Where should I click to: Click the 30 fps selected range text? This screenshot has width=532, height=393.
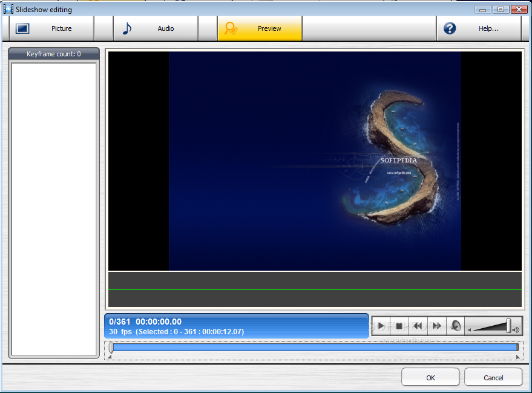[177, 332]
